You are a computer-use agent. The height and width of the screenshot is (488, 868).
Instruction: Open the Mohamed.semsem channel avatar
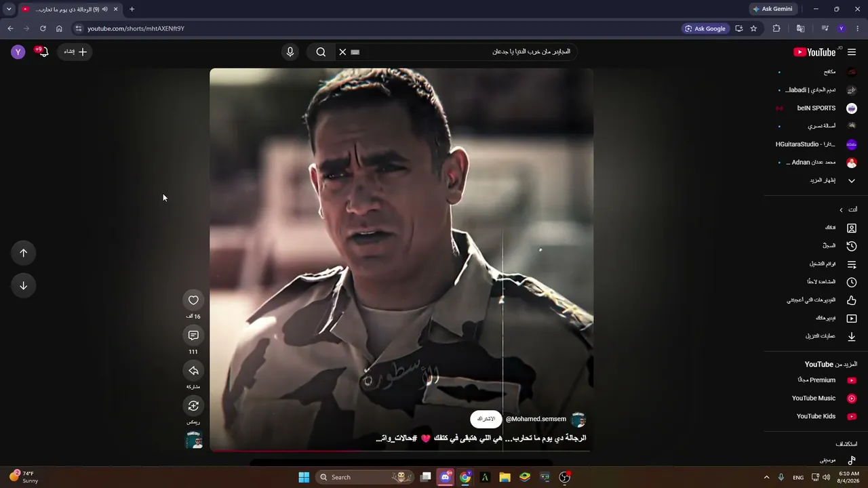578,420
